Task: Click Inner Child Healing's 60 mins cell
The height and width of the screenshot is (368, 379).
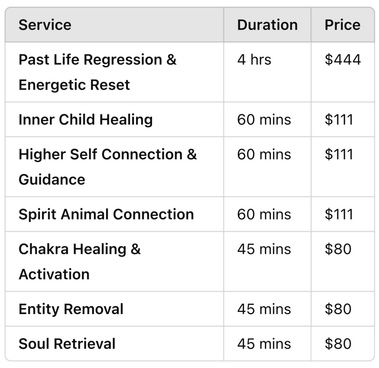Action: click(264, 120)
